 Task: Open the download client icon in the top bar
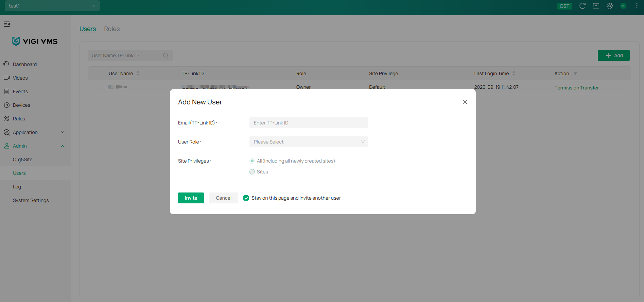[596, 6]
